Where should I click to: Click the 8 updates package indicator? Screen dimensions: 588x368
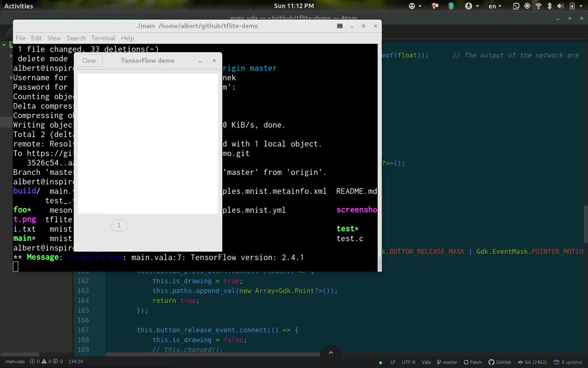tap(568, 362)
